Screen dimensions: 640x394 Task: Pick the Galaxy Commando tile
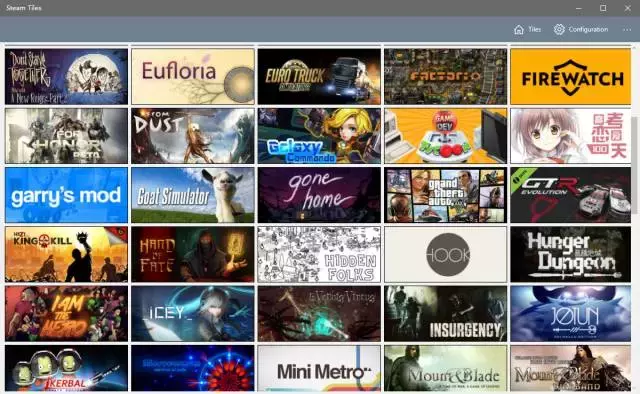click(x=319, y=136)
